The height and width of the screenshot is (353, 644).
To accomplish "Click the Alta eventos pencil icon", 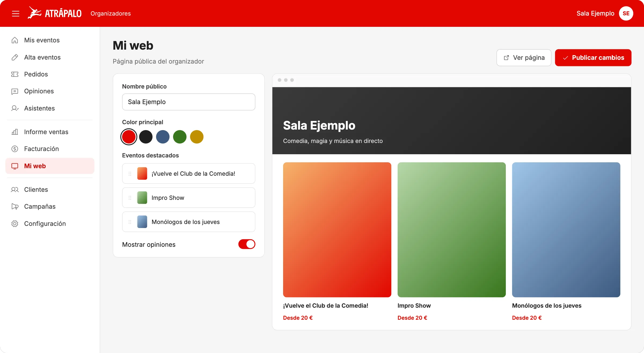I will pyautogui.click(x=15, y=57).
